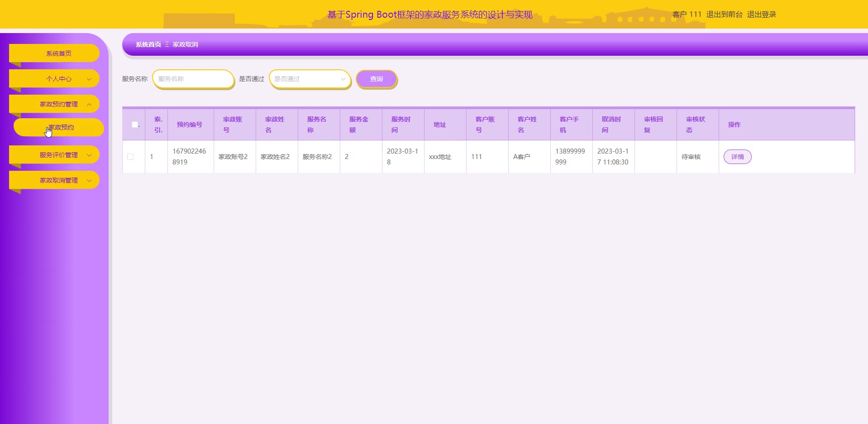Collapse the 家政预约管理 menu
The width and height of the screenshot is (868, 424).
[x=54, y=104]
